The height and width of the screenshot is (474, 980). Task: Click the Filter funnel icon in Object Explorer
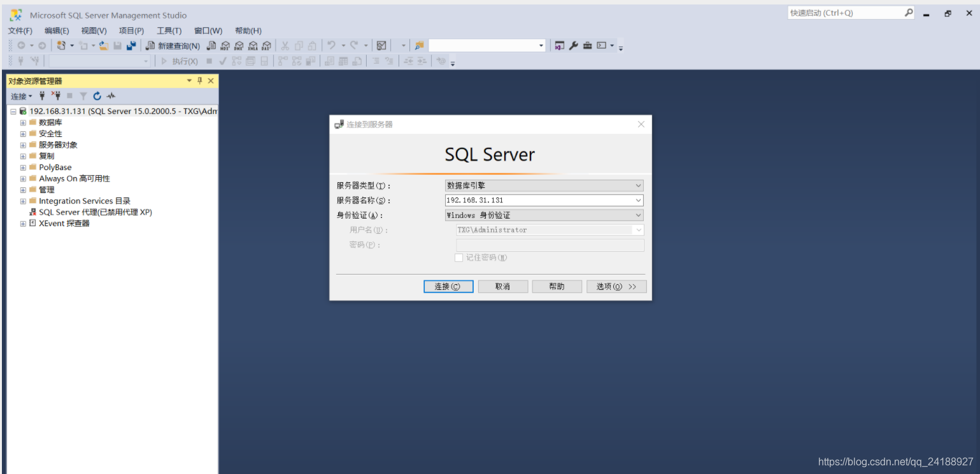tap(83, 96)
